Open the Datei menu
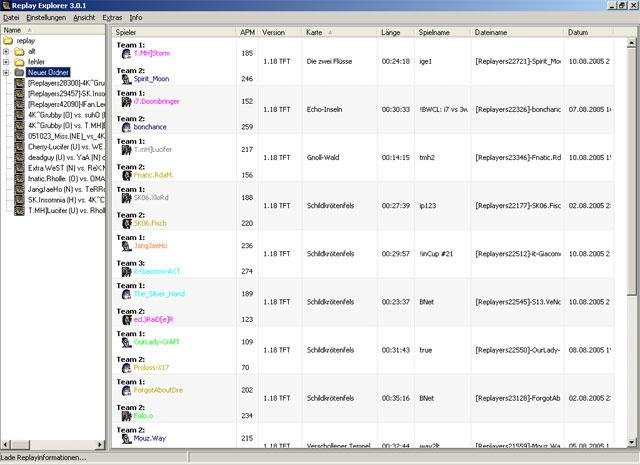The image size is (640, 465). click(x=11, y=18)
